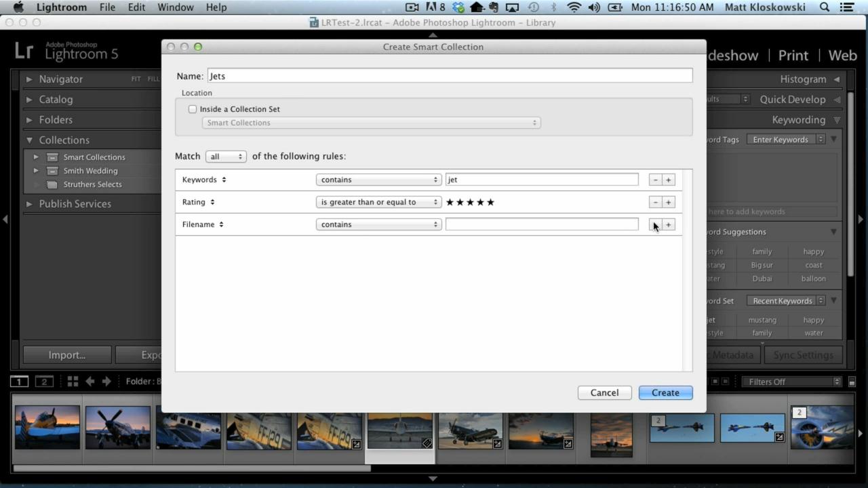Screen dimensions: 868x488
Task: Open Notification Center list icon
Action: (x=847, y=7)
